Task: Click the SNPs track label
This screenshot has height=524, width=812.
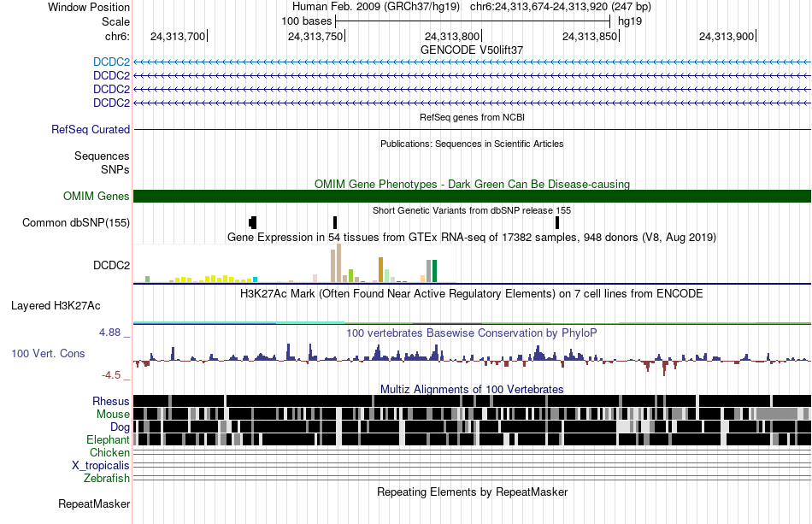Action: tap(115, 169)
